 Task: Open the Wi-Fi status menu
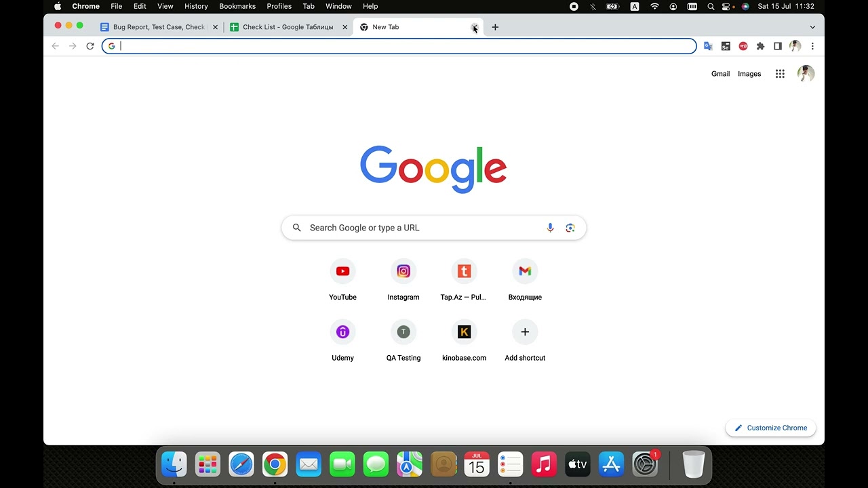coord(654,6)
